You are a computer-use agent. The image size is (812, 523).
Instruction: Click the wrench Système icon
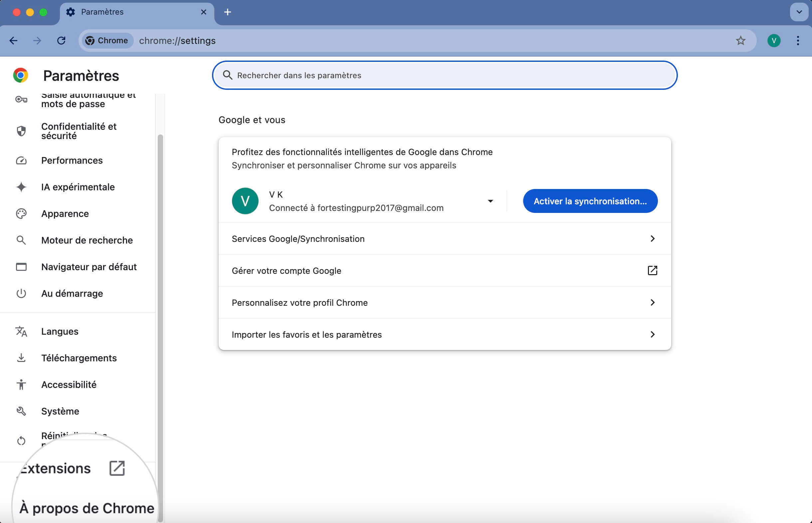pos(21,411)
